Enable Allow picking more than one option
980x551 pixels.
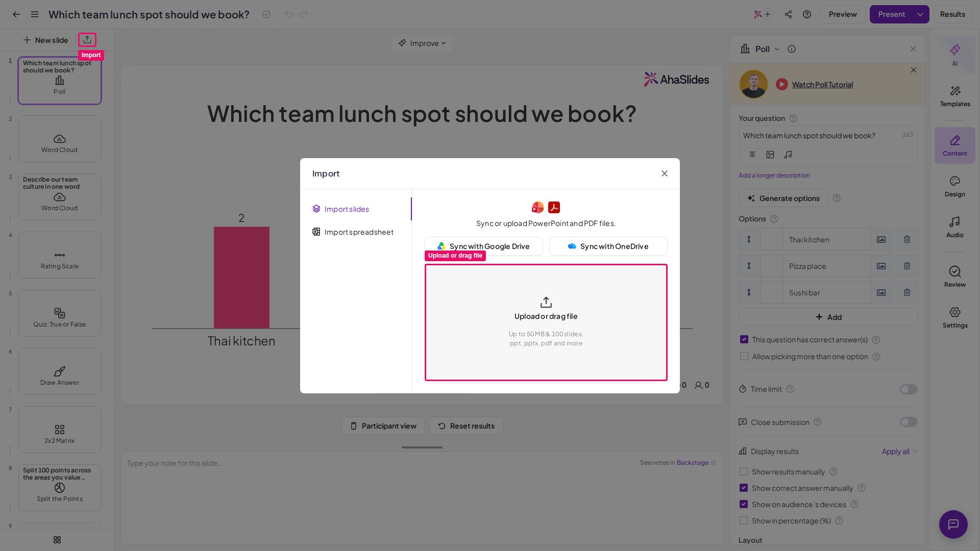coord(744,357)
